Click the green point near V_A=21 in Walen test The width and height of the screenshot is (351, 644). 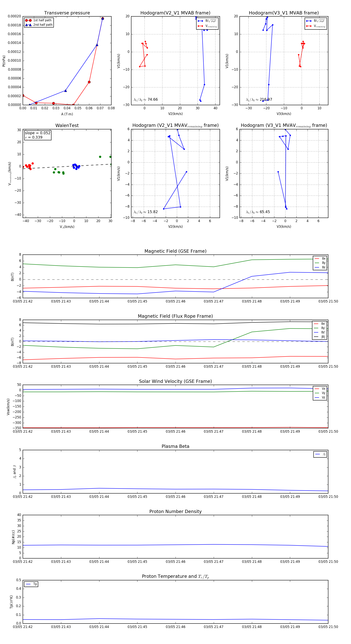click(100, 157)
